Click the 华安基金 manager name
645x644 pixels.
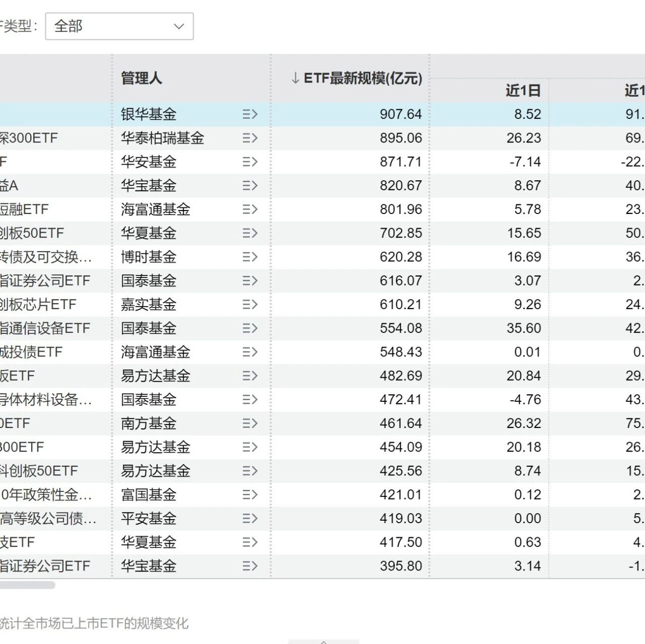pos(149,162)
